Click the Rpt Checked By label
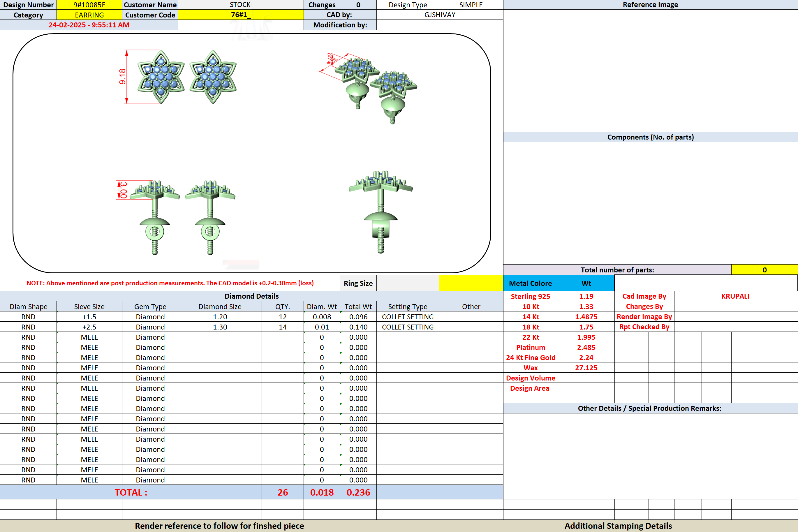Image resolution: width=798 pixels, height=532 pixels. click(x=644, y=327)
